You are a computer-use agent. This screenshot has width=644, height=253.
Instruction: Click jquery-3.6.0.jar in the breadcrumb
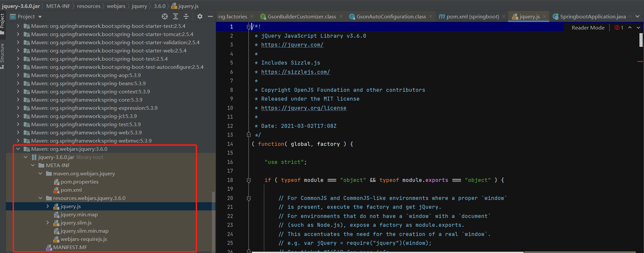tap(21, 6)
